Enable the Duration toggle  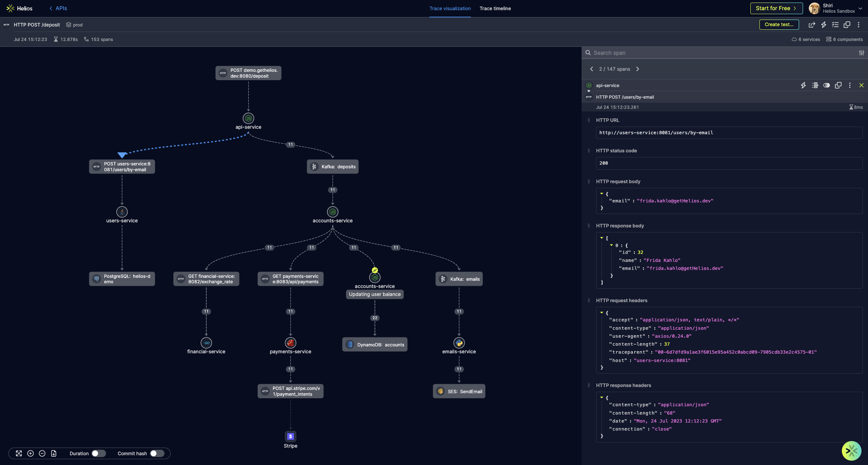point(98,453)
